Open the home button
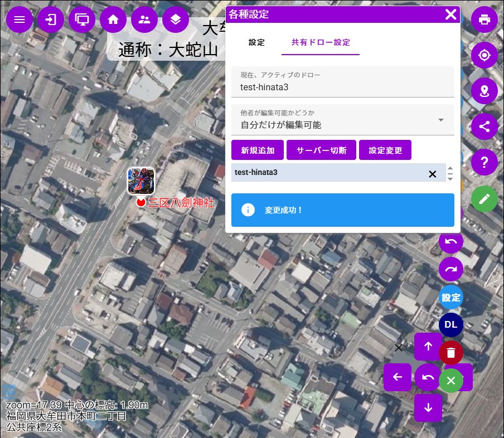Screen dimensions: 504x438 point(113,20)
